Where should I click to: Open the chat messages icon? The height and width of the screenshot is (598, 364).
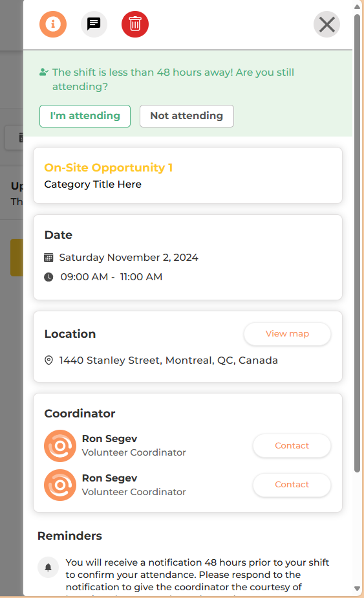(x=94, y=24)
